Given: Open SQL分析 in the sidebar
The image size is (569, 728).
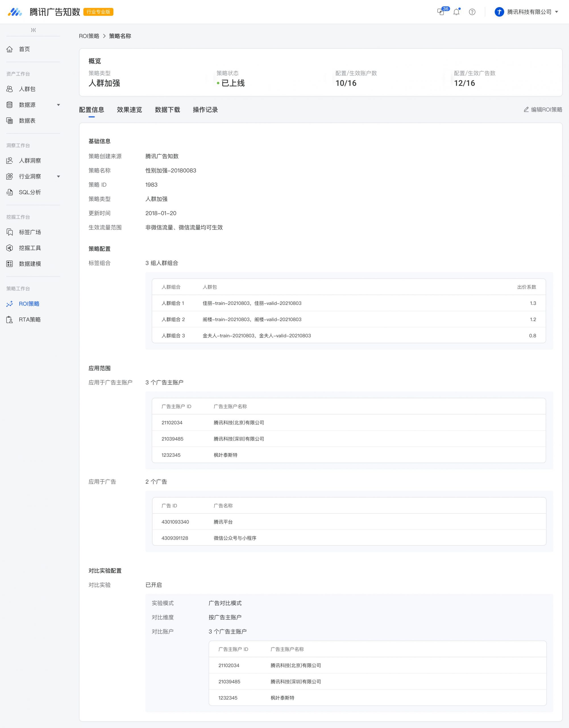Looking at the screenshot, I should (x=30, y=192).
